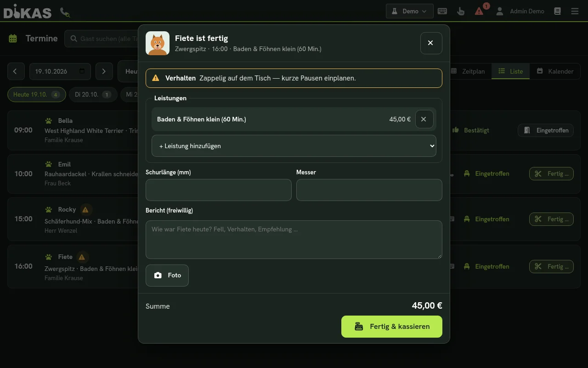The height and width of the screenshot is (368, 588).
Task: Open the date picker showing 19.10.2026
Action: click(x=60, y=71)
